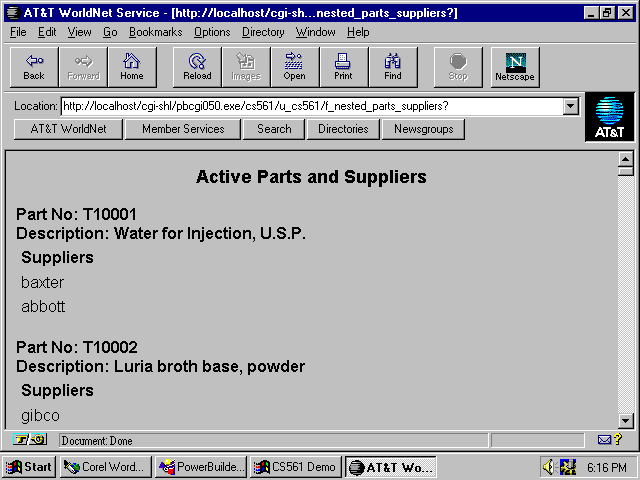Switch to Corel Word taskbar item

[x=106, y=467]
